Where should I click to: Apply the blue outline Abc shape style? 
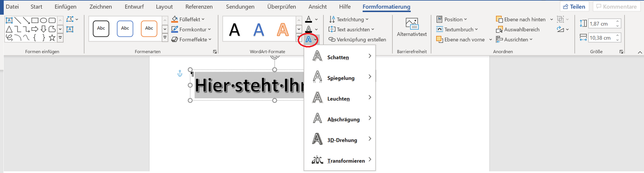[125, 28]
